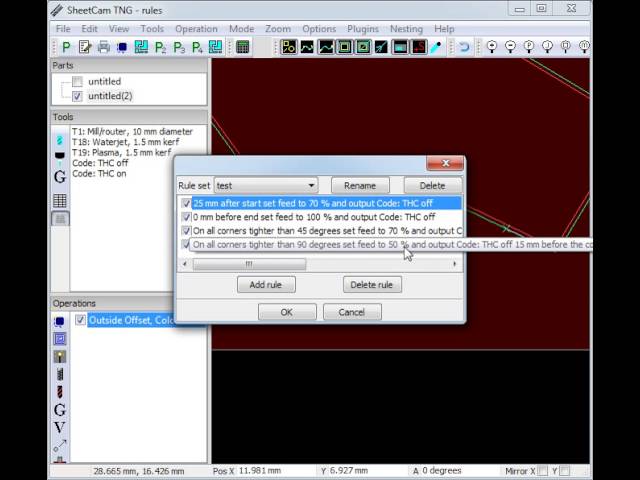Select 'Code: THC off' in Tools list
This screenshot has width=640, height=480.
click(x=100, y=163)
